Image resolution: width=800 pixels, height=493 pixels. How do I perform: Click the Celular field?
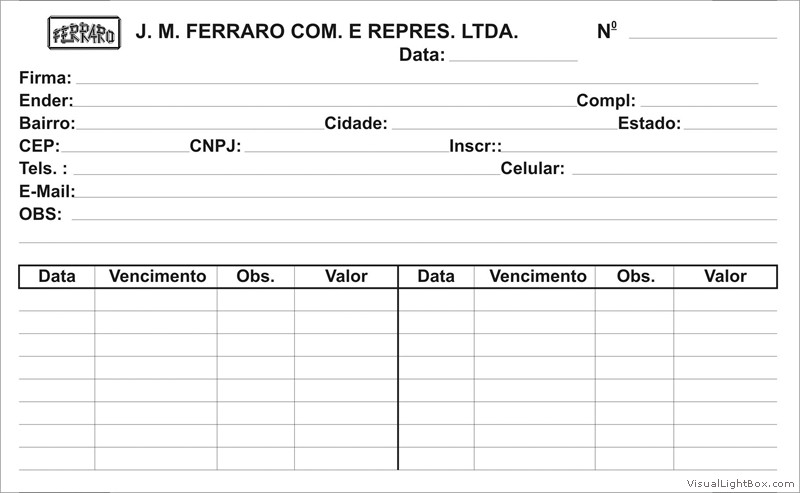coord(674,168)
